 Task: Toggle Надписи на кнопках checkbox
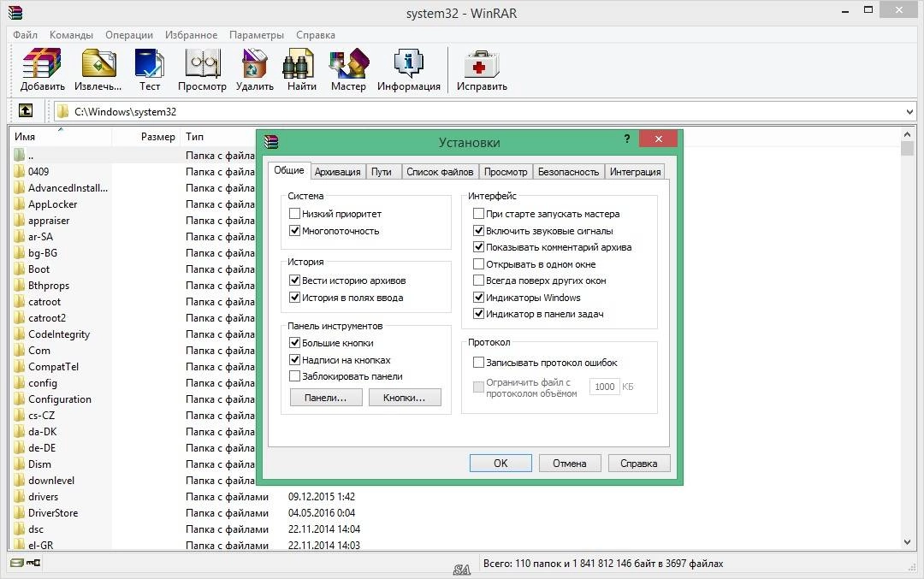[x=295, y=359]
